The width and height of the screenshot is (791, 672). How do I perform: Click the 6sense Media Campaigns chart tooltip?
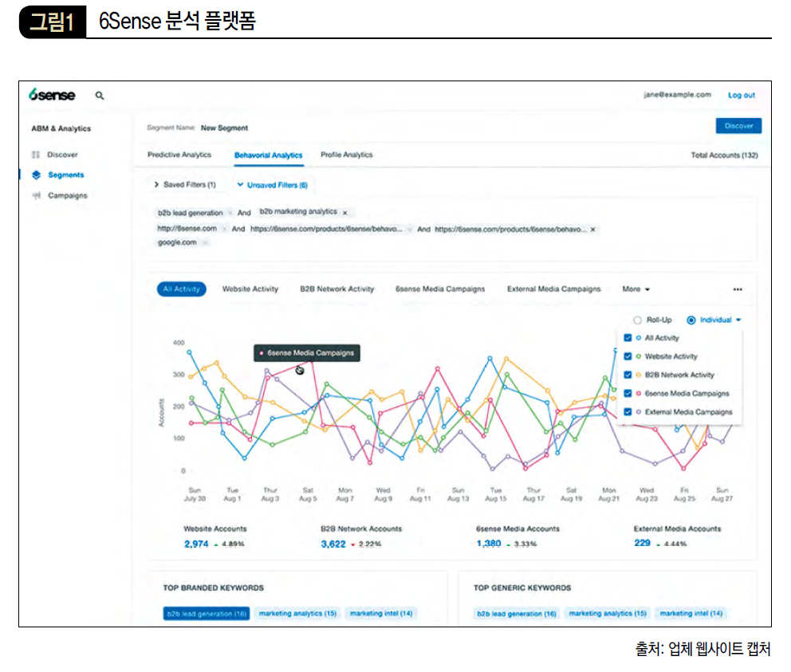307,352
